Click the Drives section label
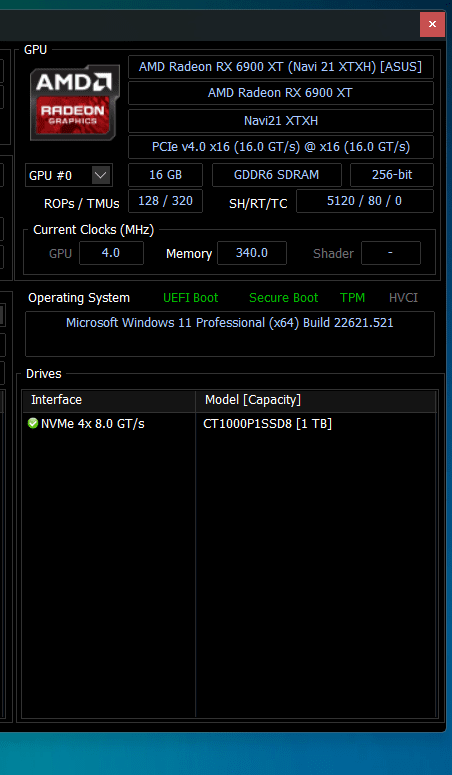This screenshot has height=775, width=452. click(x=44, y=374)
